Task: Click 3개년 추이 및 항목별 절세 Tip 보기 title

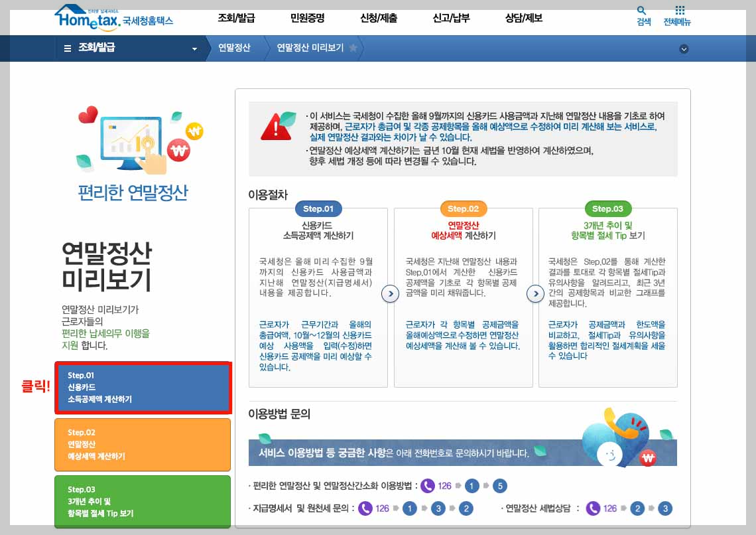Action: point(608,230)
